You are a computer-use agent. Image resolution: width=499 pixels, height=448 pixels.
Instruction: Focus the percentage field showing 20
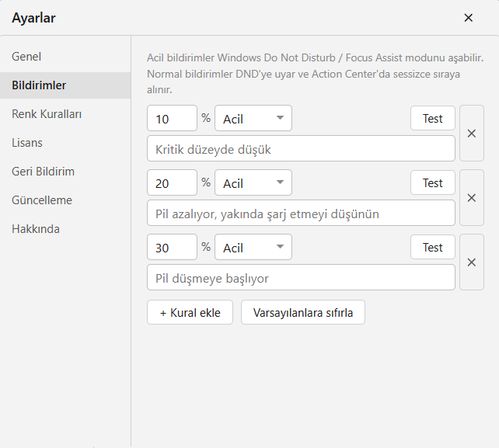coord(173,182)
